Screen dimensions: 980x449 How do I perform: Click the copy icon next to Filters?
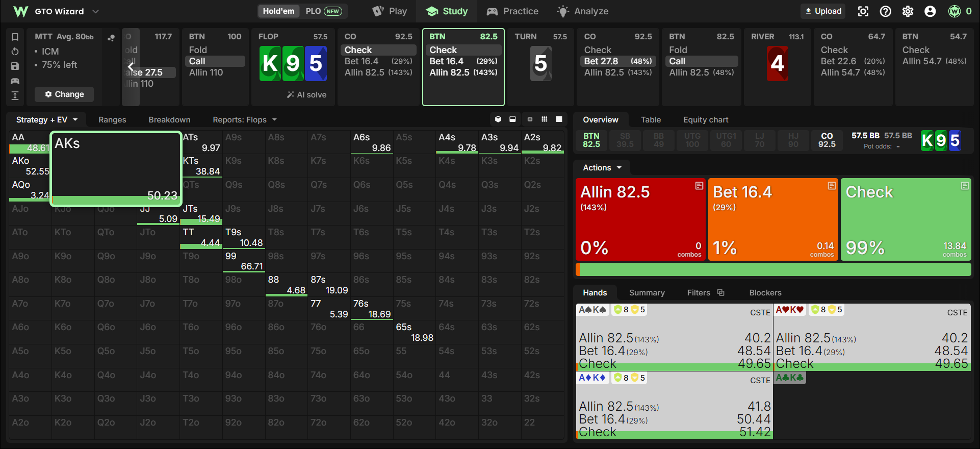coord(720,292)
